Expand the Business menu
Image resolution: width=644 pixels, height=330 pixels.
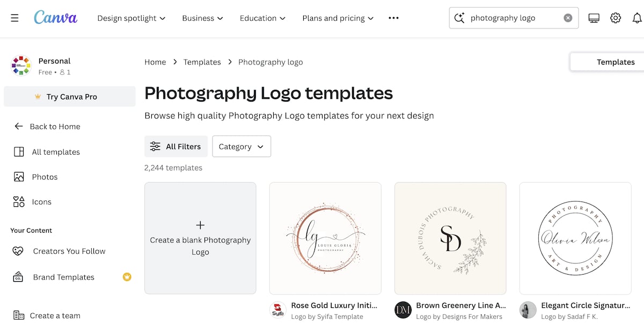[202, 18]
